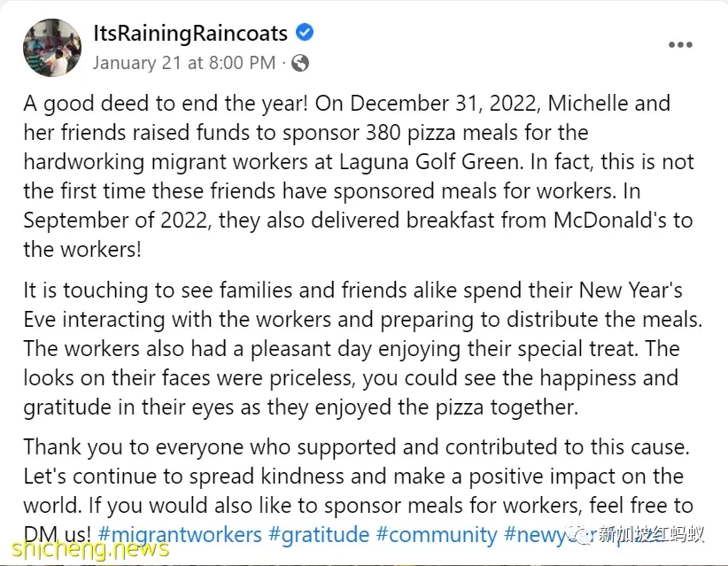Click the globe public audience icon
728x566 pixels.
(300, 63)
